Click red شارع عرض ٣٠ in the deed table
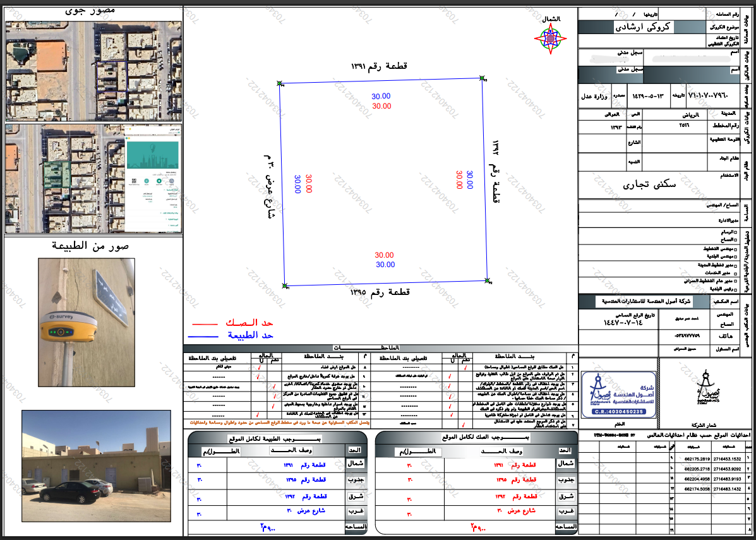This screenshot has width=756, height=540. (x=517, y=510)
